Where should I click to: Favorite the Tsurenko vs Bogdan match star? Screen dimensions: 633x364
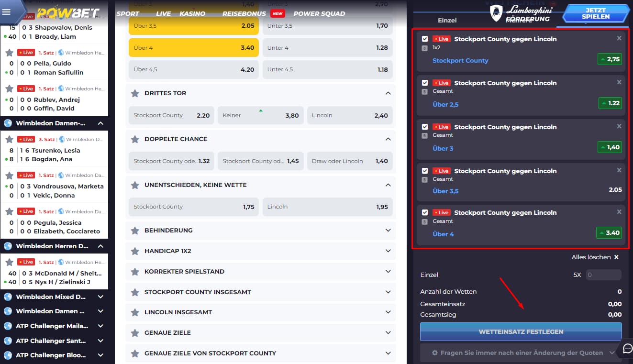pyautogui.click(x=9, y=139)
